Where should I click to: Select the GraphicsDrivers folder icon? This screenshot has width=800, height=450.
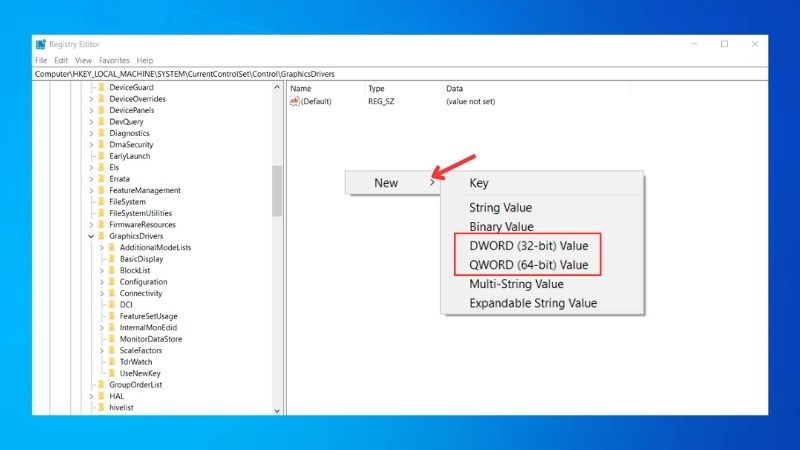coord(101,236)
